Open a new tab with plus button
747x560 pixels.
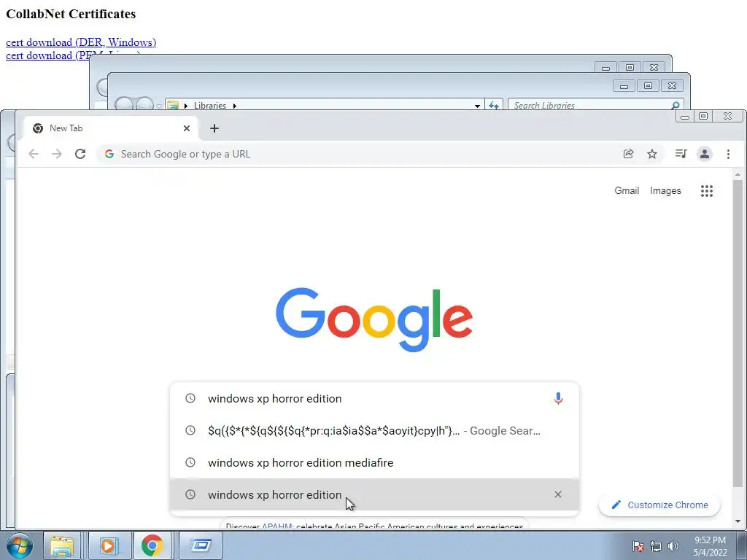click(x=214, y=128)
